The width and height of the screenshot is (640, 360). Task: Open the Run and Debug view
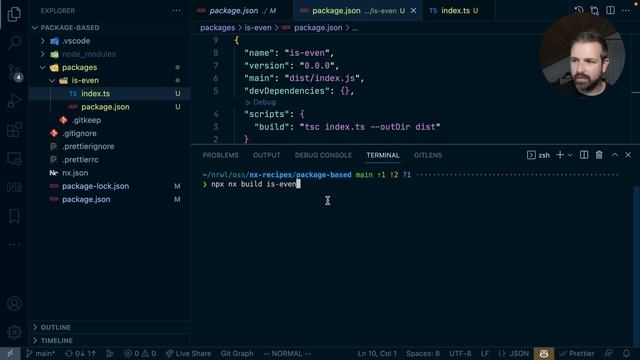point(14,100)
